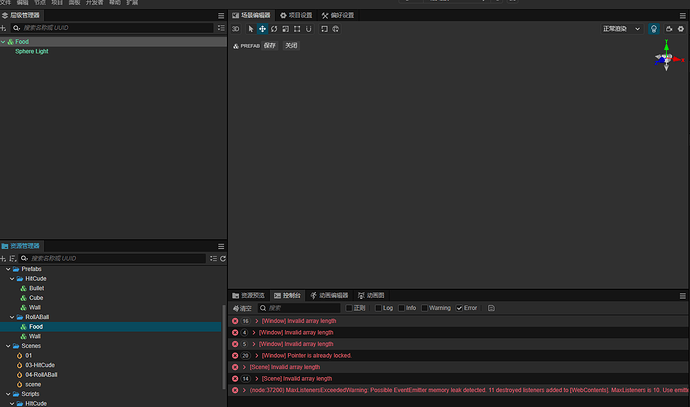Viewport: 690px width, 407px height.
Task: Select the pointer tool in scene toolbar
Action: [x=251, y=29]
